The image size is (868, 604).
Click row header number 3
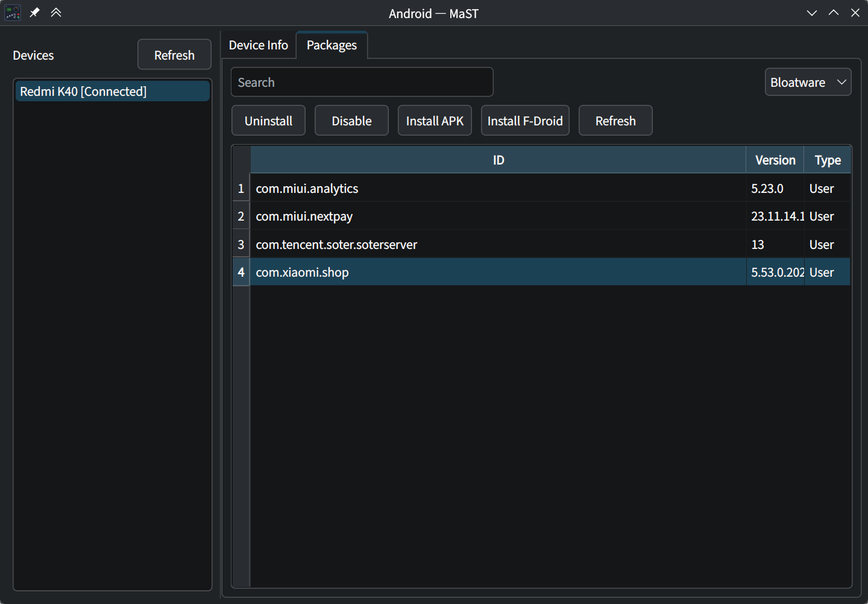click(x=241, y=244)
